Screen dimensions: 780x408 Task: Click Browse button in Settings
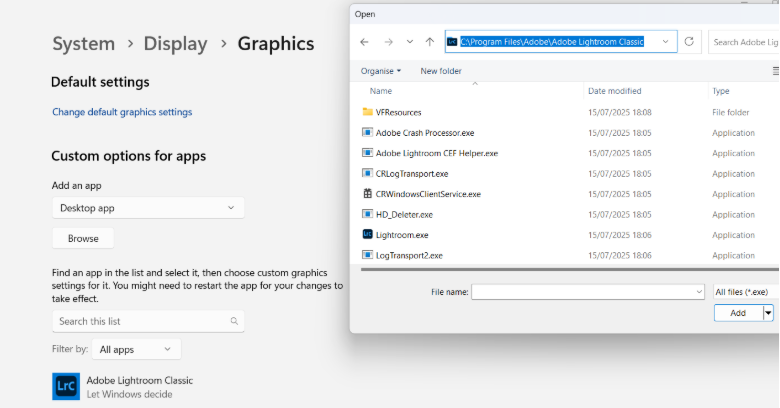tap(83, 238)
